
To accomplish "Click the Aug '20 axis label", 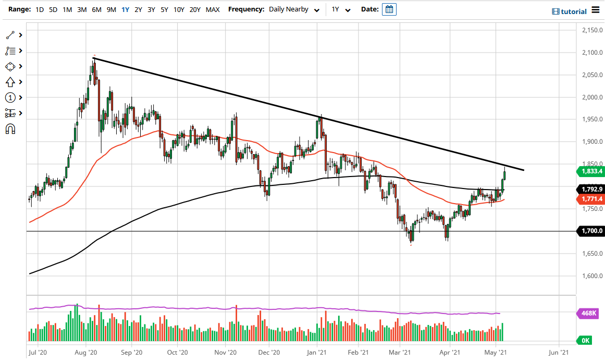I will (x=85, y=353).
